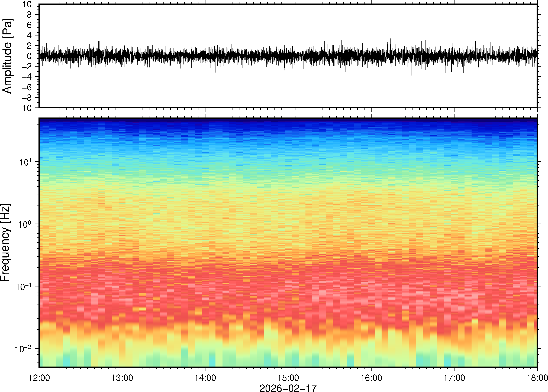Screen dimensions: 548x392
Task: Click the 12:00 time axis label
Action: [x=39, y=378]
